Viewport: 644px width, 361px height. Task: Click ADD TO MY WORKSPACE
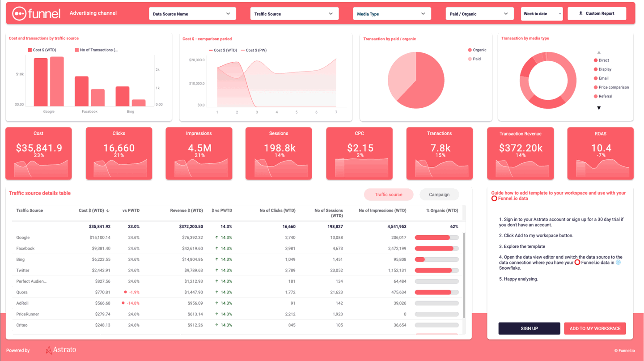tap(595, 328)
